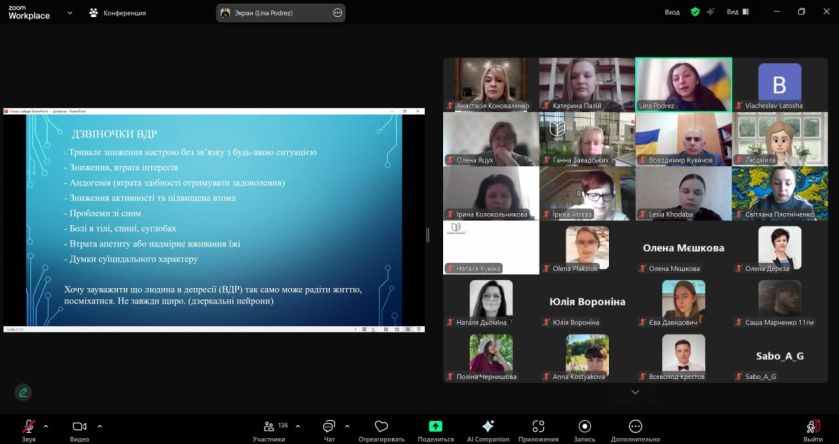The width and height of the screenshot is (839, 444).
Task: Select Viacheslav Latosha avatar tile
Action: pyautogui.click(x=780, y=85)
